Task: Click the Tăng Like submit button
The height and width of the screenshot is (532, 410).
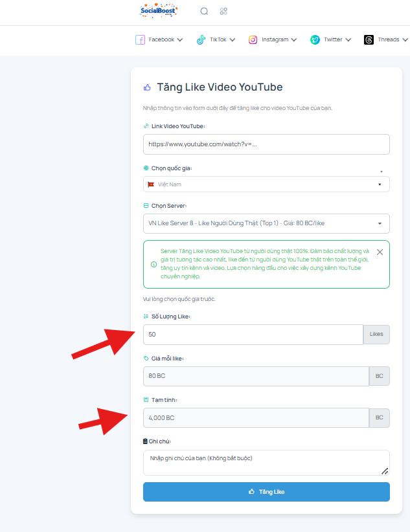Action: [x=266, y=492]
